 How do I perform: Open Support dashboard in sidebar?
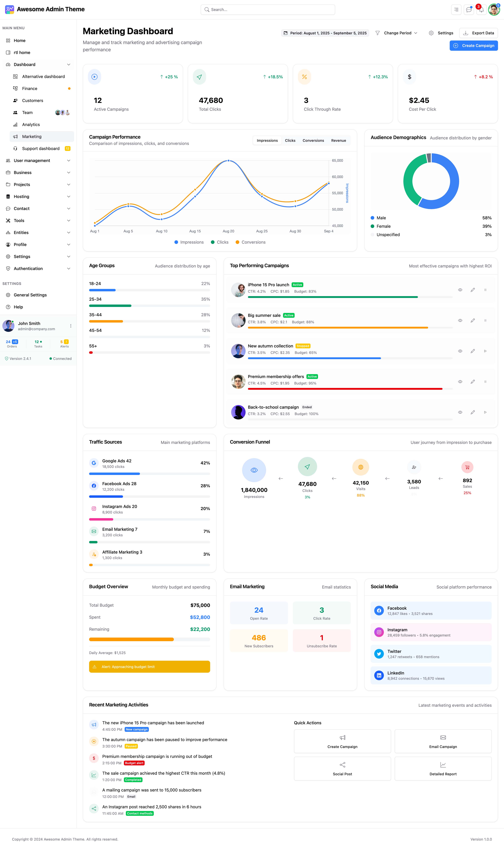click(x=42, y=148)
